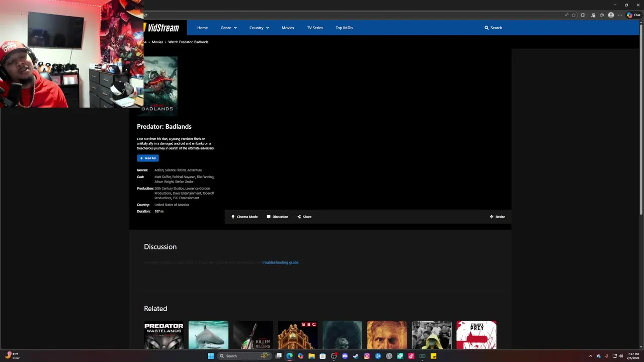Open Sticky Notes from the taskbar
Screen dimensions: 644x362
point(433,356)
